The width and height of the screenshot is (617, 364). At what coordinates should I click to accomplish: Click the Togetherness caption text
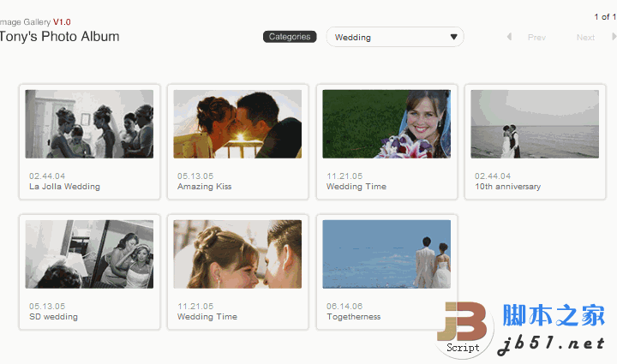(x=353, y=317)
